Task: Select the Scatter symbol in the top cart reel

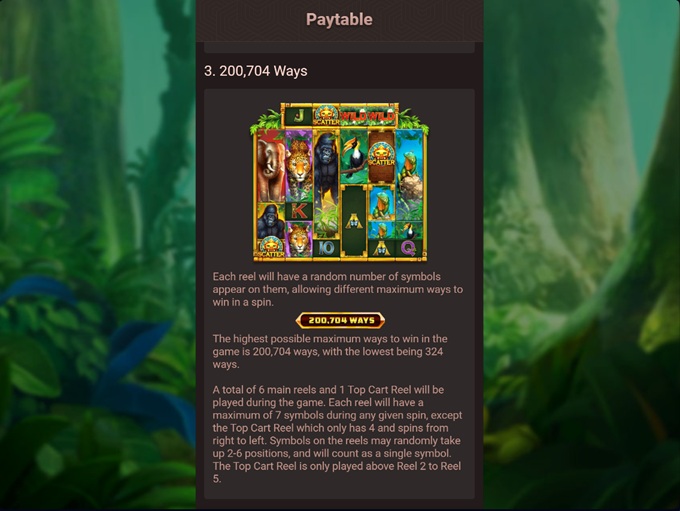Action: click(x=326, y=116)
